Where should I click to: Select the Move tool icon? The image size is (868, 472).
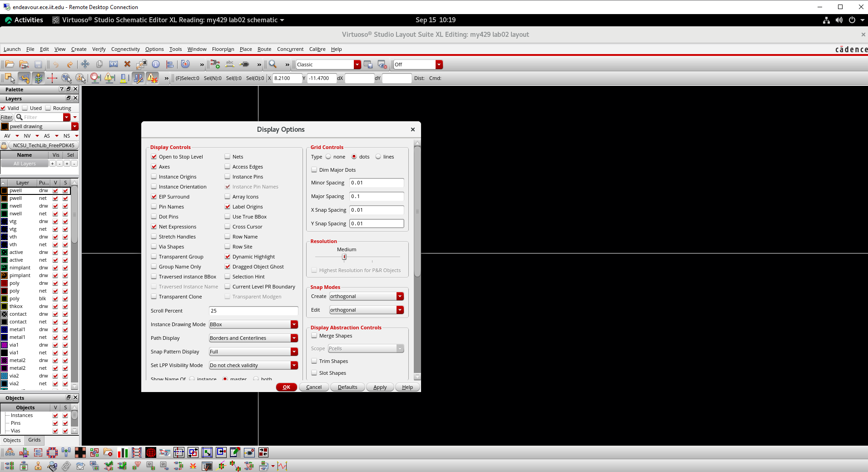(x=85, y=65)
